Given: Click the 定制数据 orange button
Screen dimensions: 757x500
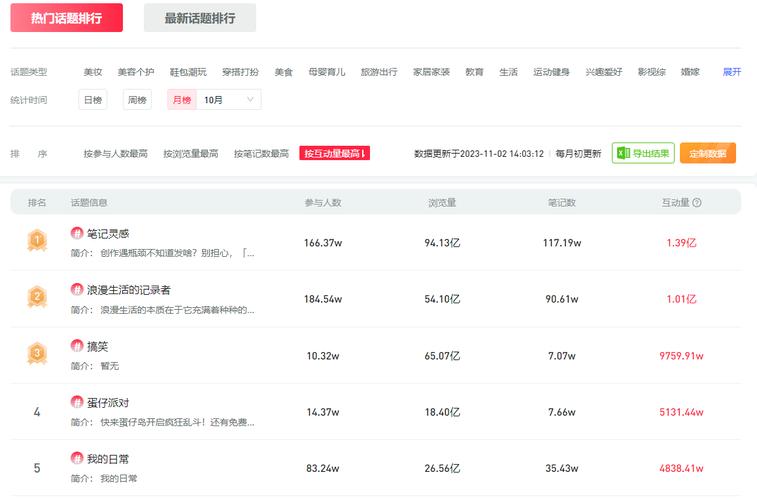Looking at the screenshot, I should (x=708, y=153).
